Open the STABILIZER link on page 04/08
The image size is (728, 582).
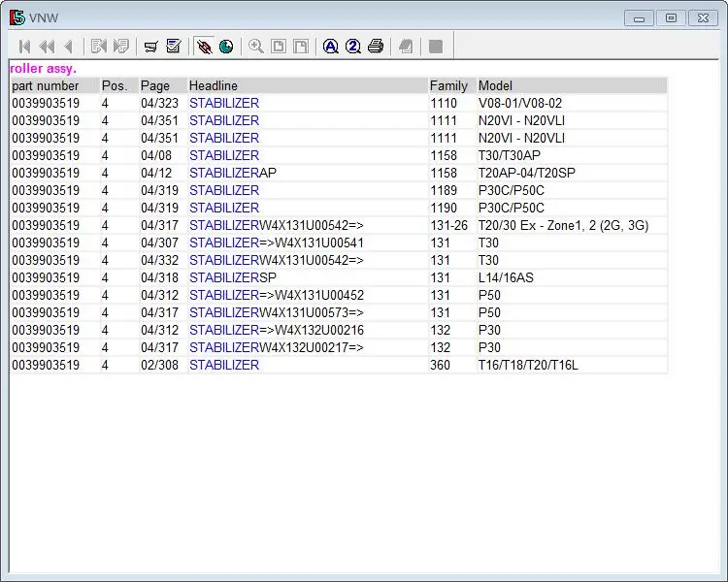[x=224, y=156]
